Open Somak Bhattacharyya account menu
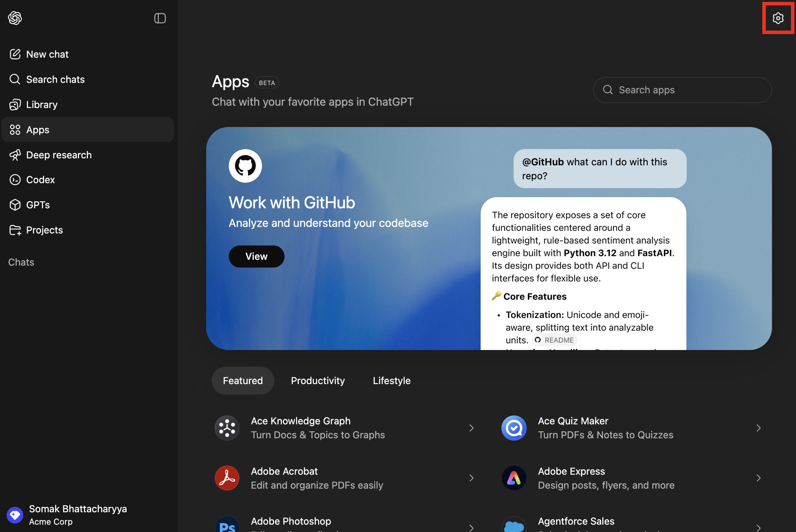 click(78, 515)
